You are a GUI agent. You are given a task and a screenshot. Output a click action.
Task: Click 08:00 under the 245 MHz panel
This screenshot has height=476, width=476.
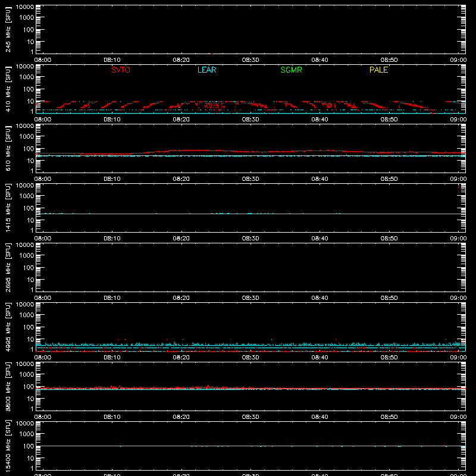(x=43, y=60)
